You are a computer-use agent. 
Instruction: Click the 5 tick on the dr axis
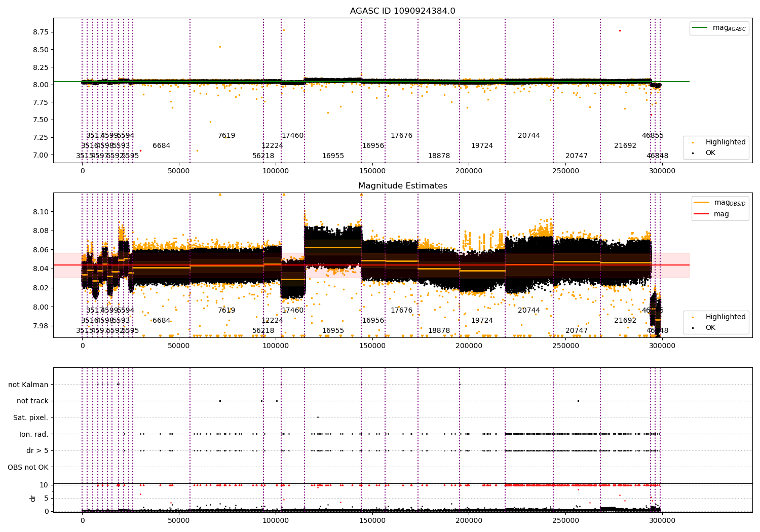[47, 498]
